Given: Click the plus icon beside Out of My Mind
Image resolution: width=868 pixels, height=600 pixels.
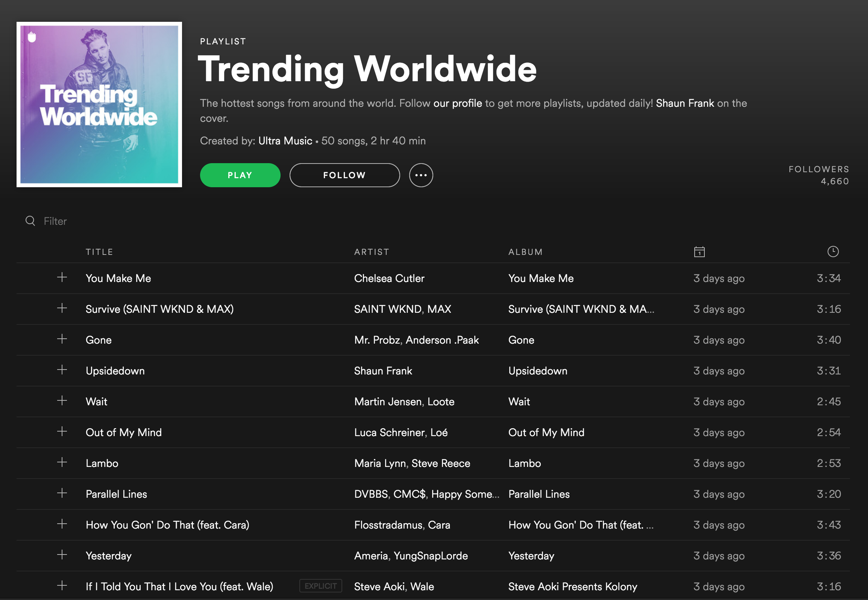Looking at the screenshot, I should coord(62,432).
